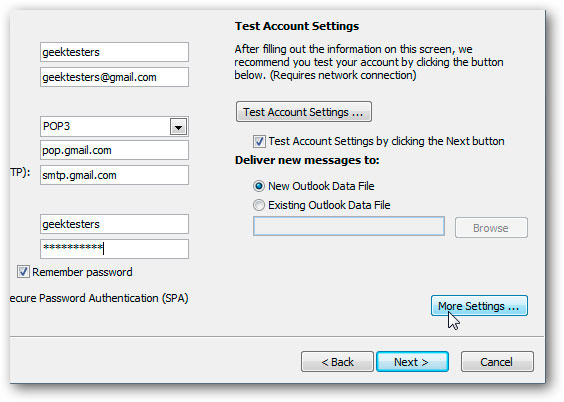Focus the name field containing geektesters at top
This screenshot has height=402, width=564.
114,52
